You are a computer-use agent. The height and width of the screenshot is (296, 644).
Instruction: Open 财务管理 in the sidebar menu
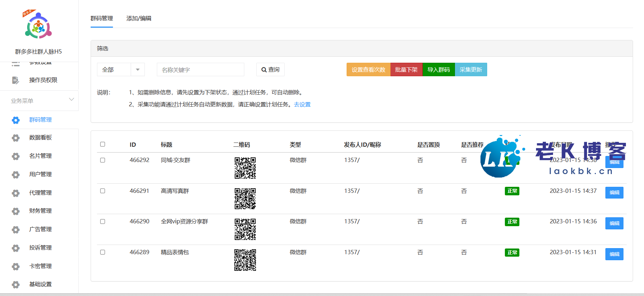coord(40,211)
